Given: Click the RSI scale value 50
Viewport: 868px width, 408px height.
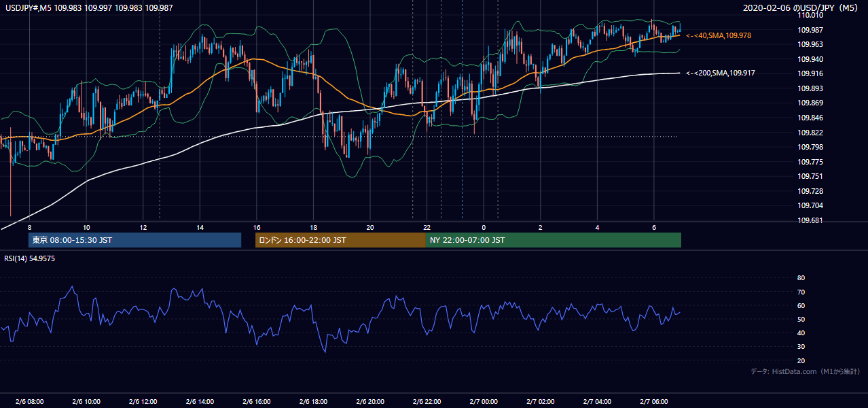Looking at the screenshot, I should coord(801,319).
